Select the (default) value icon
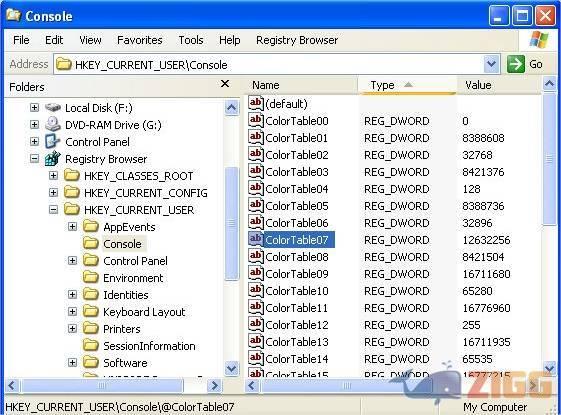This screenshot has height=415, width=561. (x=255, y=103)
